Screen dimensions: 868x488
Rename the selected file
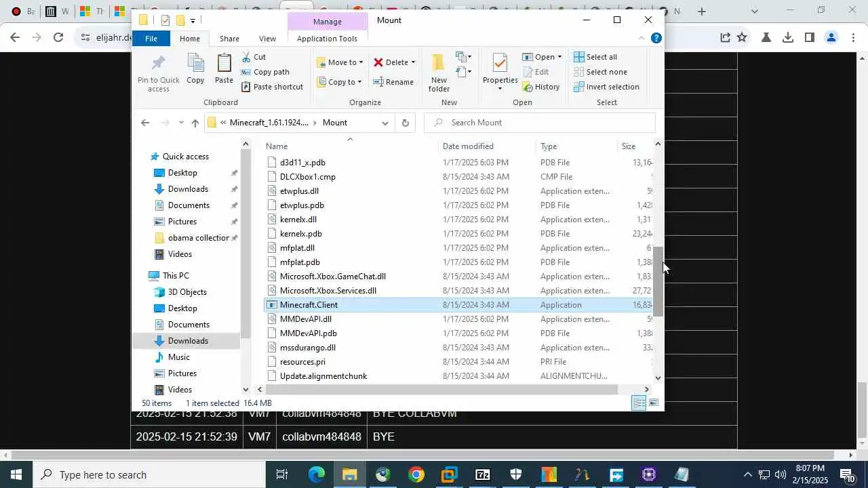[x=393, y=82]
